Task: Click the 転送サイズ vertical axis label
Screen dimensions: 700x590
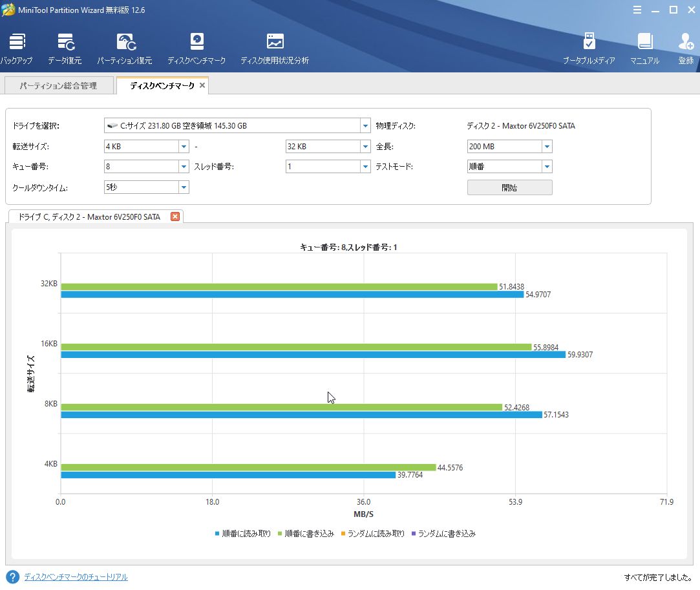Action: [x=31, y=374]
